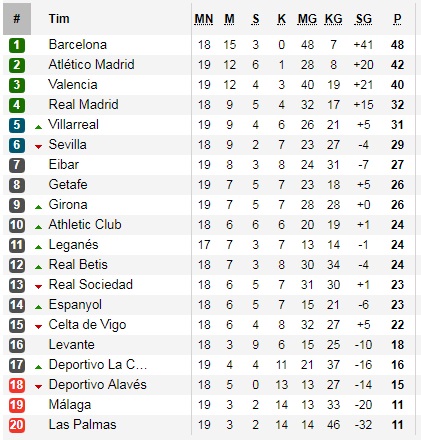The height and width of the screenshot is (440, 421).
Task: Click the blue rank 5 badge
Action: (x=17, y=125)
